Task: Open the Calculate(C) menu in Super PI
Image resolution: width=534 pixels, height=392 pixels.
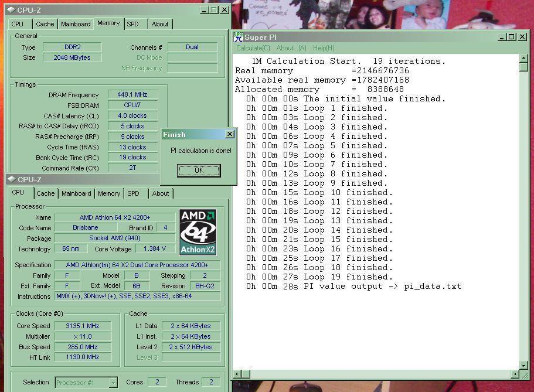Action: click(253, 48)
